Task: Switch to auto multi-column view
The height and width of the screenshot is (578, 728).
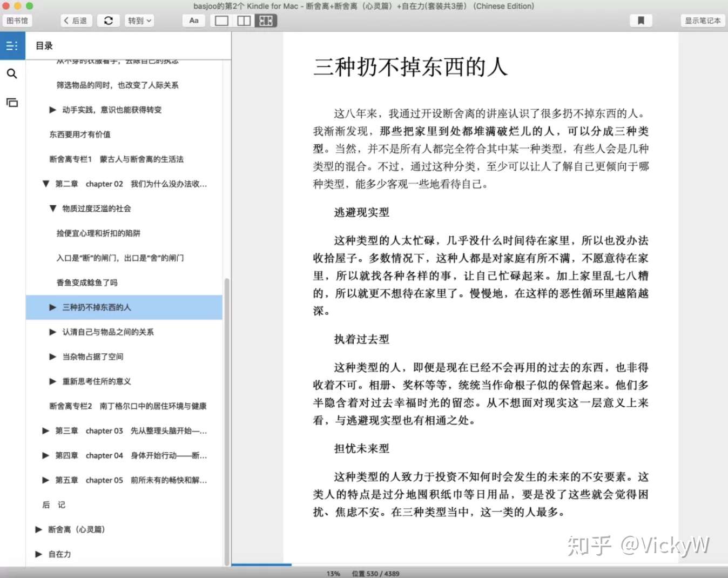Action: pos(266,21)
